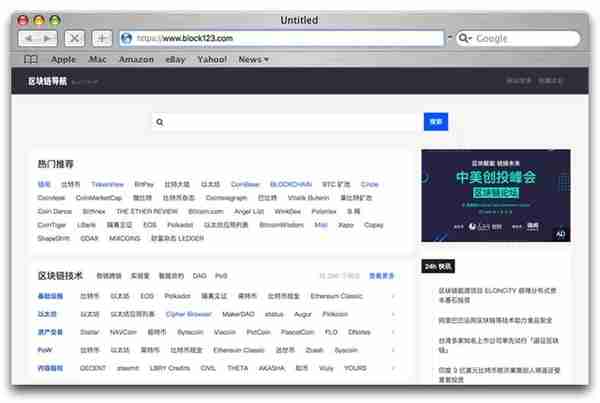Open the bookmarks book icon
Screen dimensions: 600x403
tap(31, 59)
